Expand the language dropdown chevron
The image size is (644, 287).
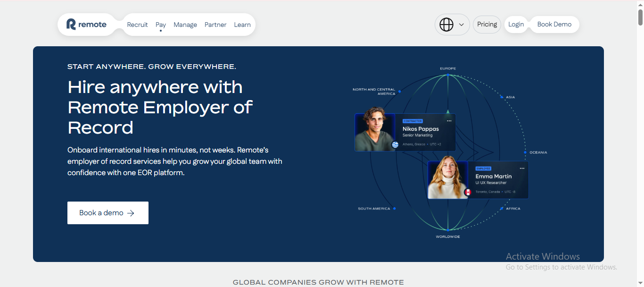[462, 25]
